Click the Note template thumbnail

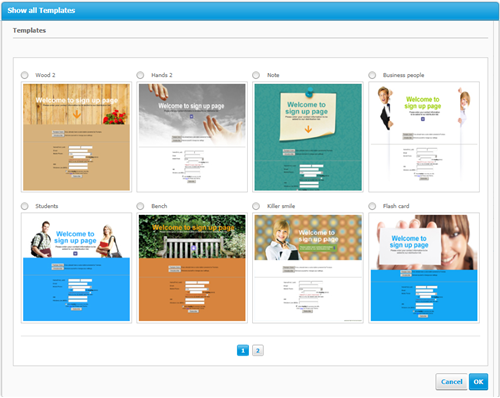[308, 137]
